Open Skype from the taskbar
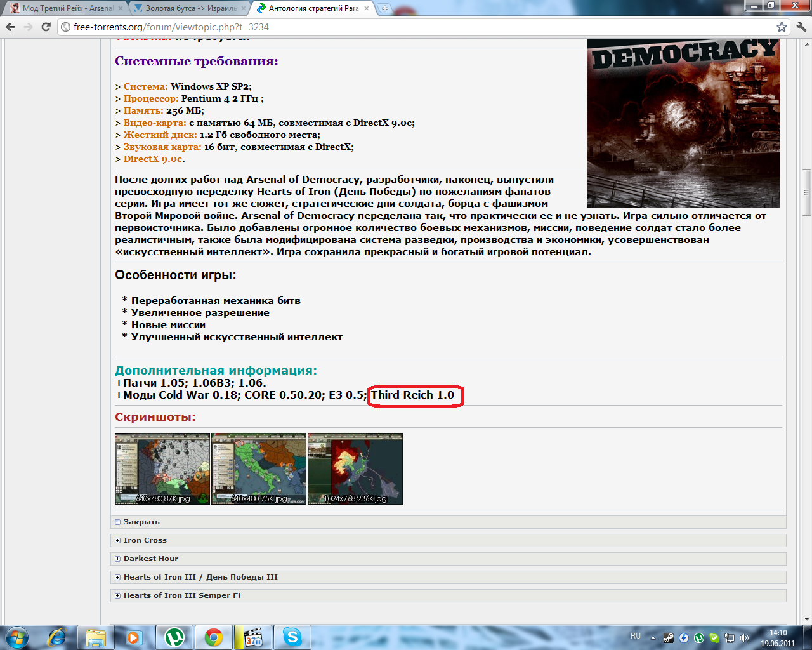Screen dimensions: 812x650 point(292,637)
